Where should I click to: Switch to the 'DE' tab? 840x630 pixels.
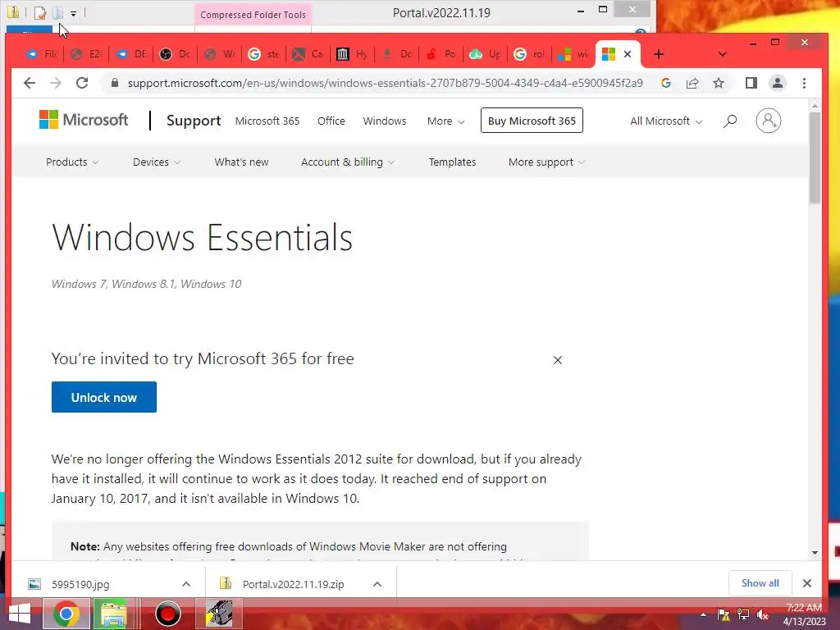(x=131, y=54)
